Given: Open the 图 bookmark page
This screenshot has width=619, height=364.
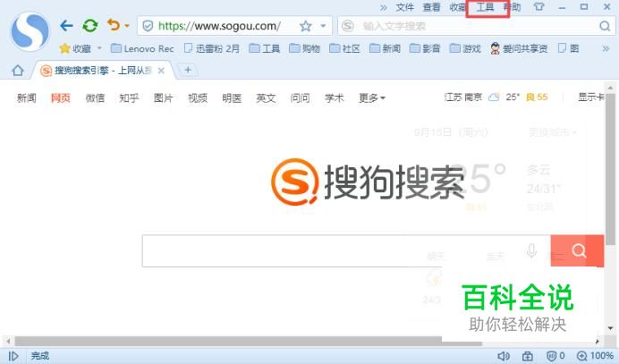Looking at the screenshot, I should point(569,48).
